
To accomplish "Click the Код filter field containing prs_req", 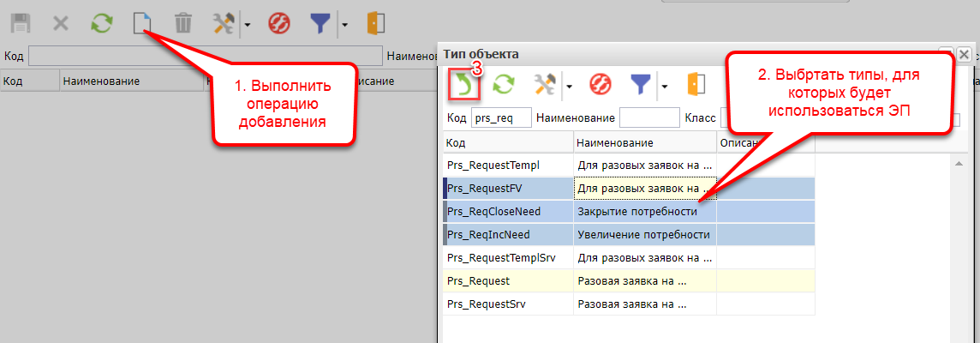I will [501, 117].
